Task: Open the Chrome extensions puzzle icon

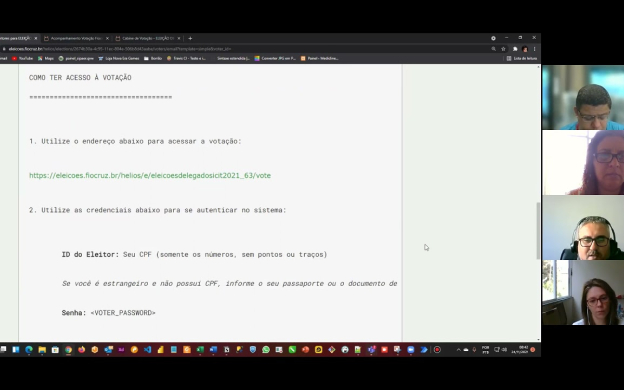Action: (x=515, y=49)
